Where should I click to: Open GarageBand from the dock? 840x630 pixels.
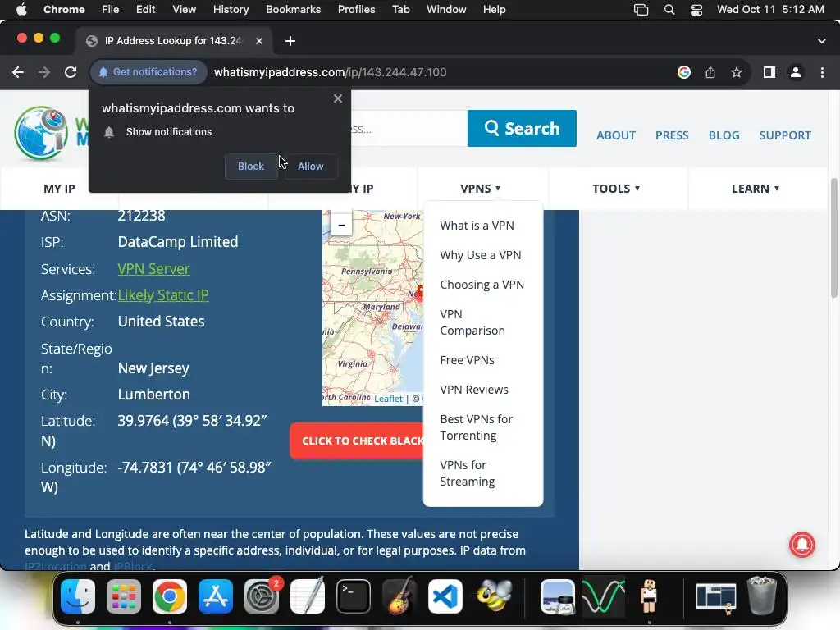coord(399,596)
